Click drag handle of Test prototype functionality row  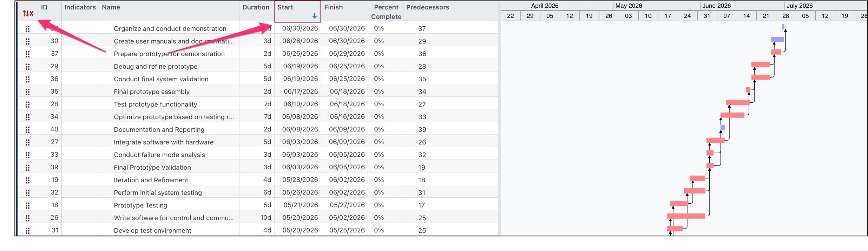27,104
